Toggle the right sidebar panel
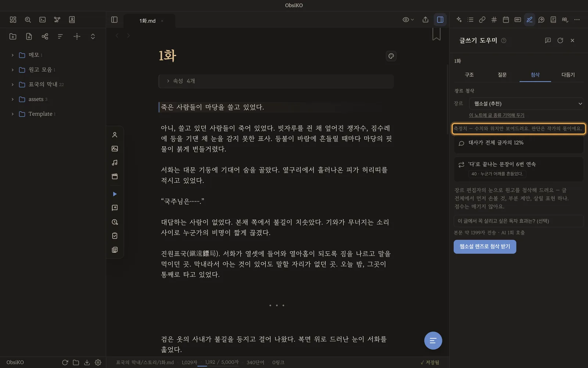 [x=440, y=20]
